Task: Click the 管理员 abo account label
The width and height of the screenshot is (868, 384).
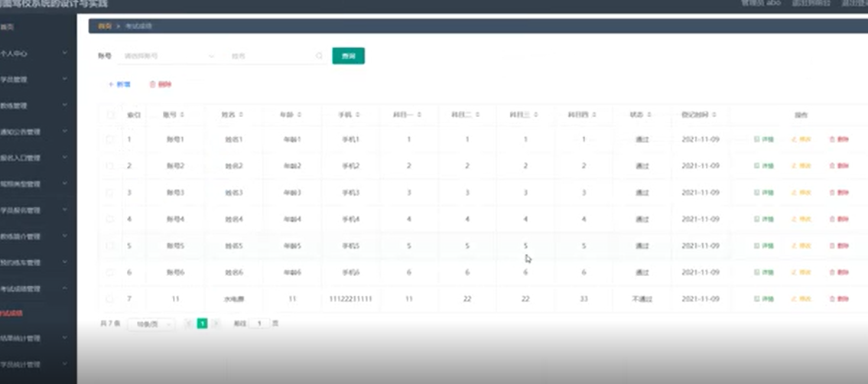Action: pos(761,3)
